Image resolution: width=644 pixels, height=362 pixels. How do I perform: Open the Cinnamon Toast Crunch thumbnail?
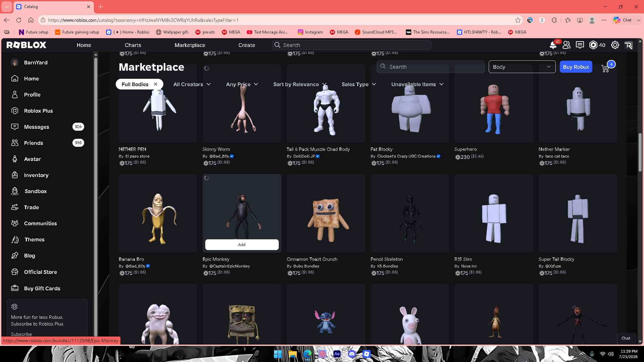point(326,213)
